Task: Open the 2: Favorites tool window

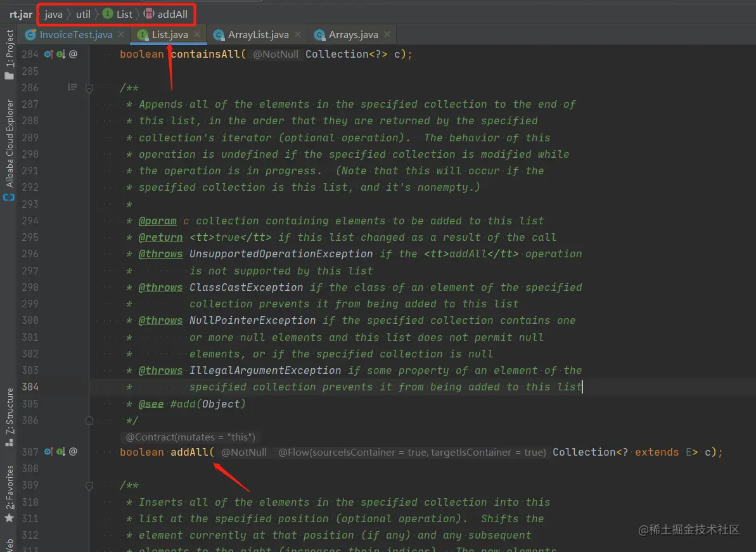Action: click(x=9, y=494)
